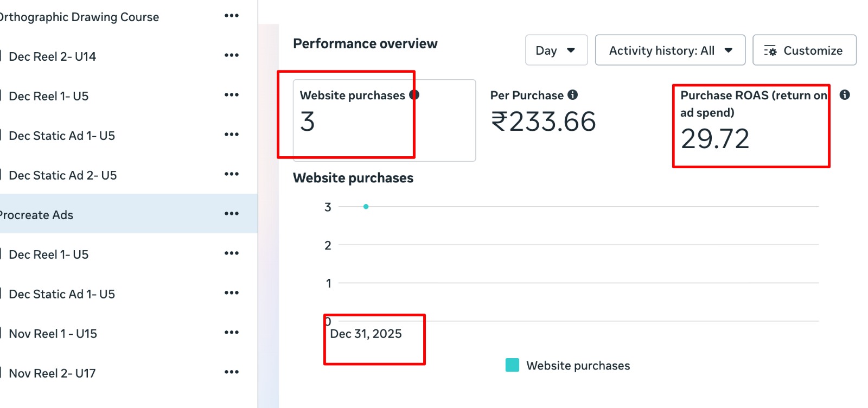The image size is (868, 408).
Task: Open three-dot menu for Dec Static Ad 2- U5
Action: (232, 174)
